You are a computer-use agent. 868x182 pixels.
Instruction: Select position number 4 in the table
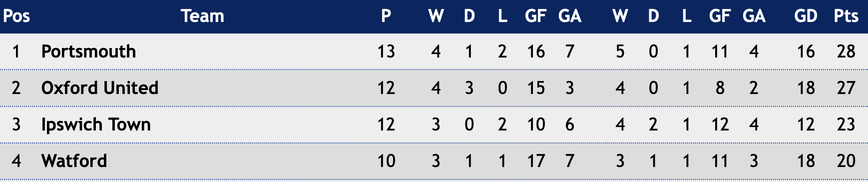pyautogui.click(x=16, y=161)
